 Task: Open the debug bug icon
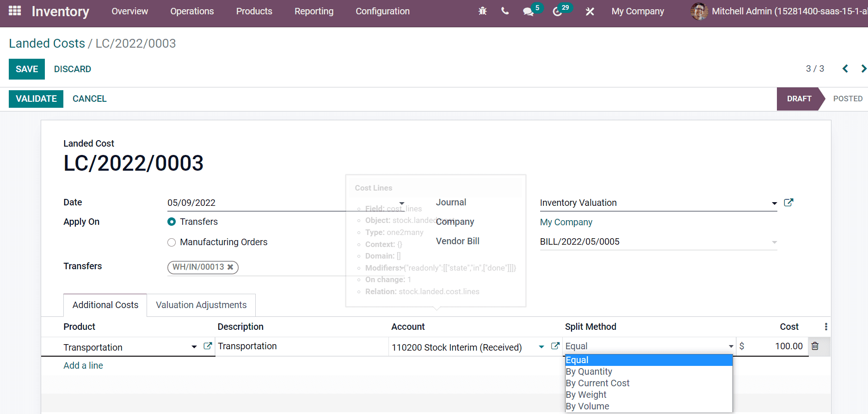coord(482,11)
